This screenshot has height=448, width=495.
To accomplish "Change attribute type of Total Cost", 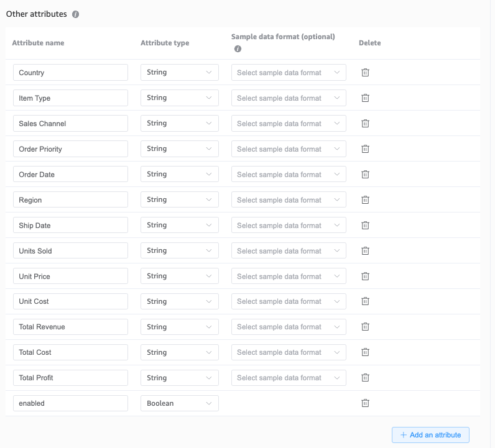I will click(x=180, y=352).
